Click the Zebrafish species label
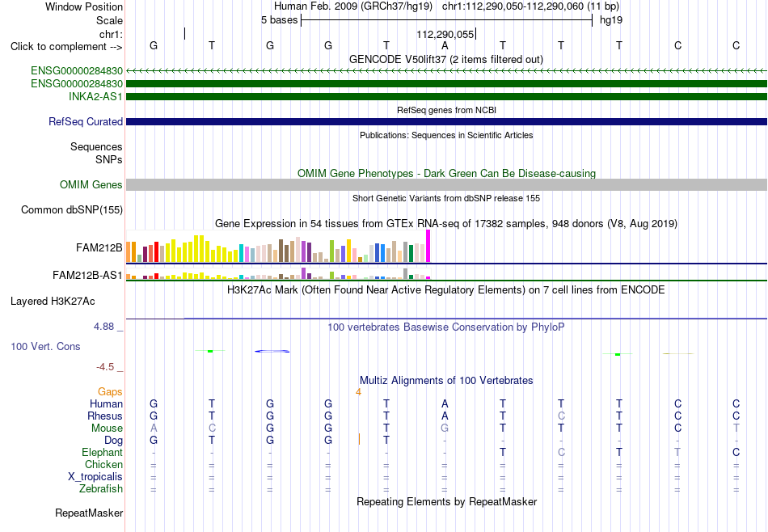This screenshot has height=532, width=768. click(101, 488)
